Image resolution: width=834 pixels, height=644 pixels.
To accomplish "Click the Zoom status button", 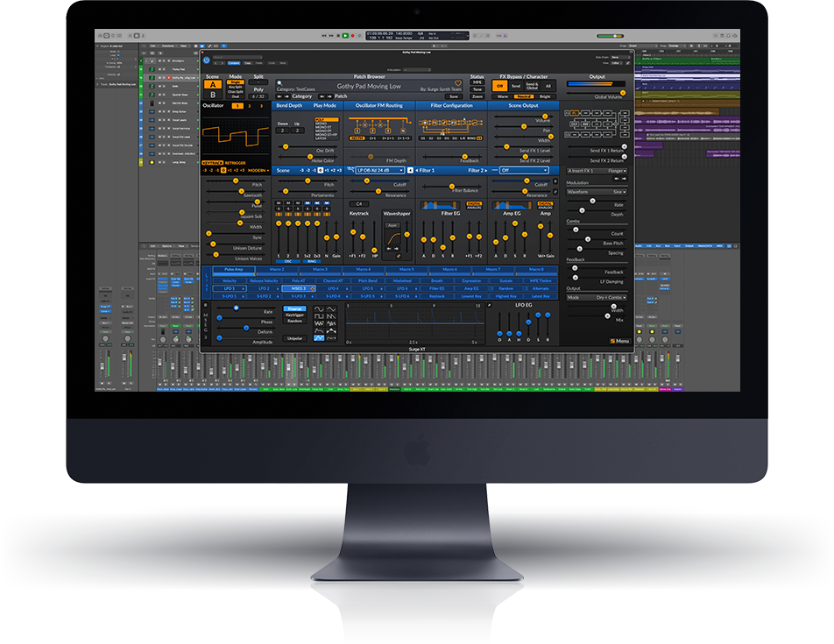I will click(x=477, y=96).
